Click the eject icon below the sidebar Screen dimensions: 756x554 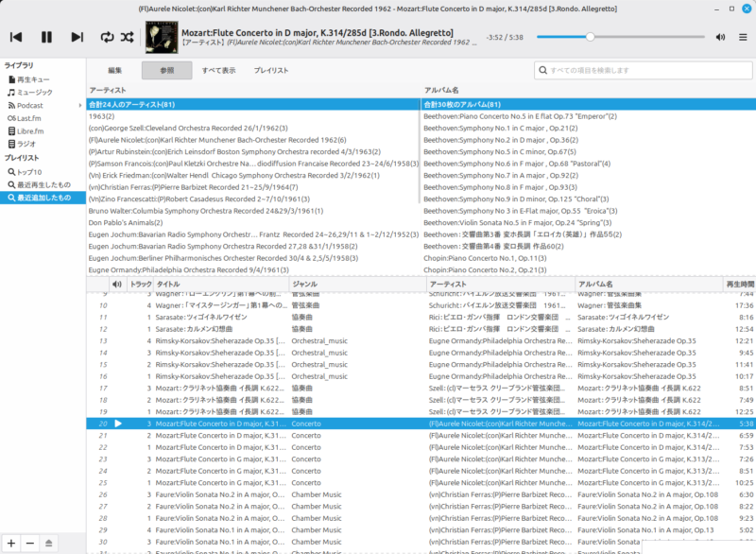pos(51,543)
